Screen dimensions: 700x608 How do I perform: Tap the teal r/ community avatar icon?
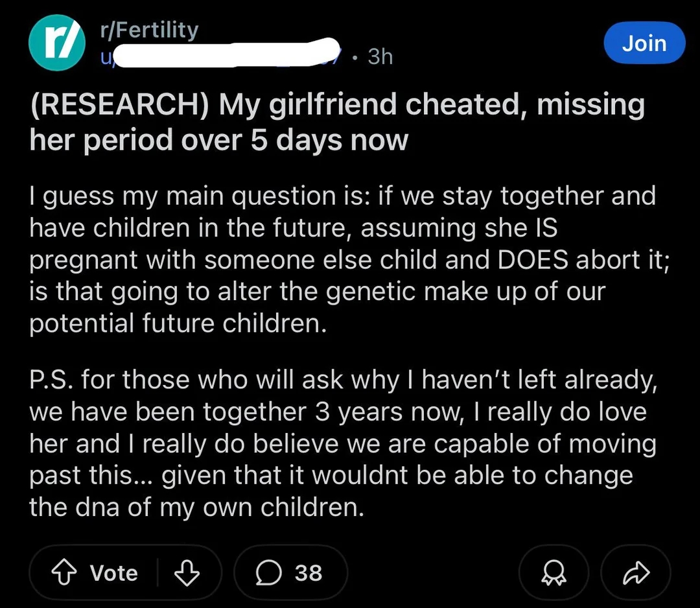(x=57, y=42)
